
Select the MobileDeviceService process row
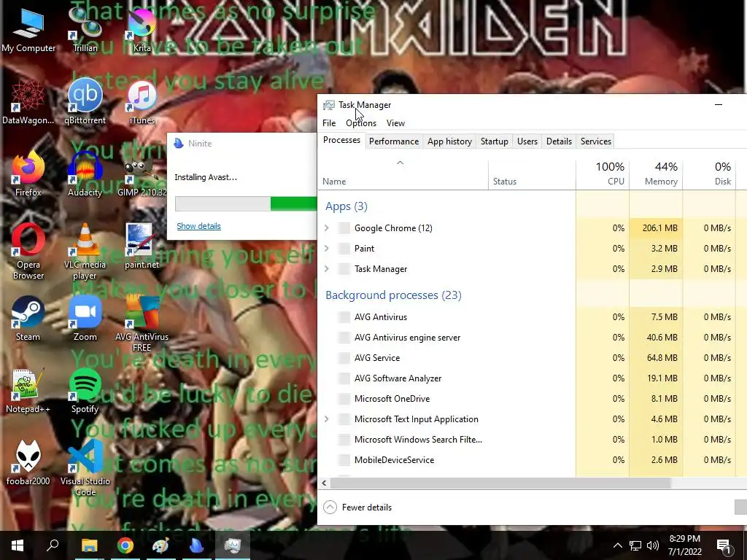[x=532, y=460]
